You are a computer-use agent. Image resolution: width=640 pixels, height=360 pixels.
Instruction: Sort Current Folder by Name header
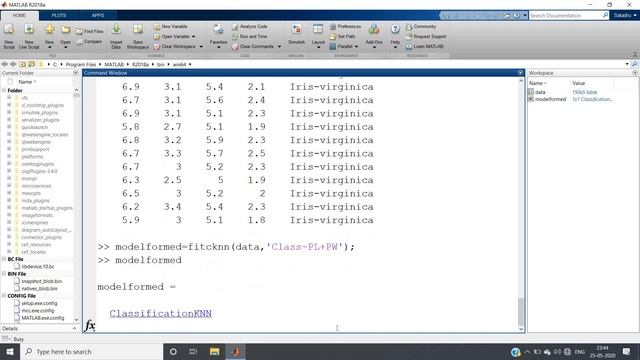tap(27, 82)
